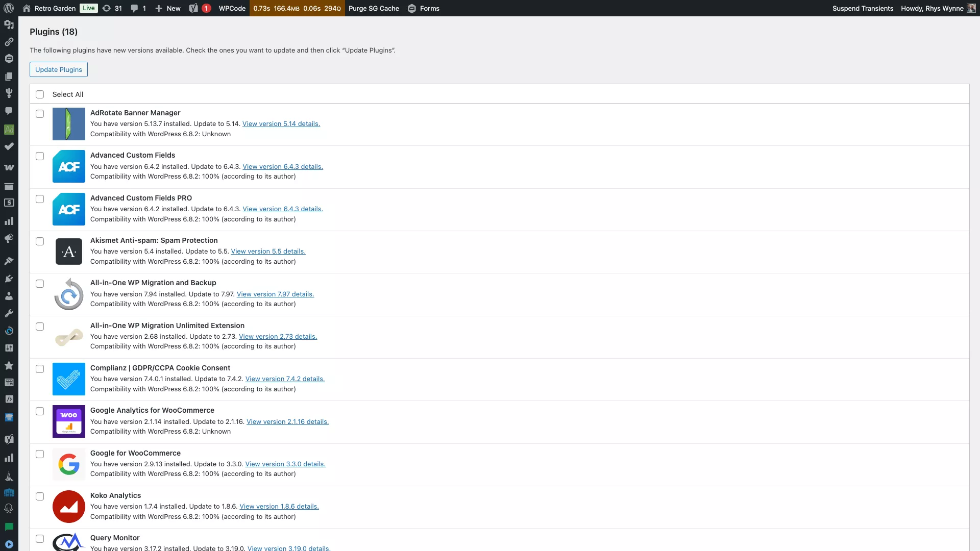Check the Select All checkbox
This screenshot has width=980, height=551.
coord(40,94)
